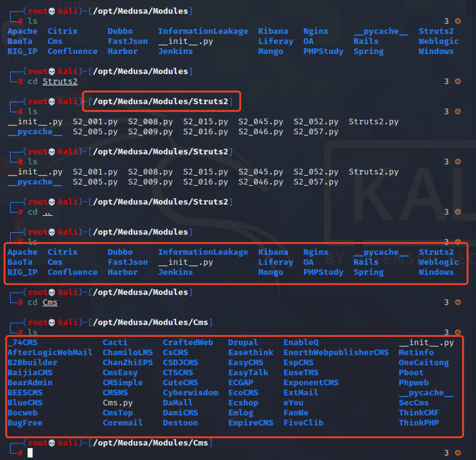The image size is (476, 460).
Task: Select the CmsTop directory name
Action: tap(118, 413)
